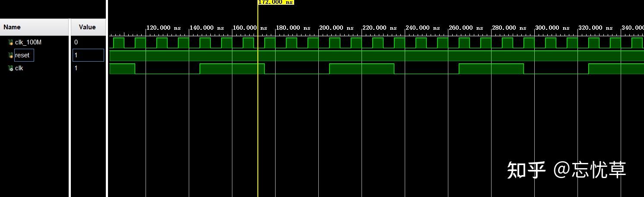Select the clk signal name
This screenshot has width=644, height=197.
click(19, 68)
